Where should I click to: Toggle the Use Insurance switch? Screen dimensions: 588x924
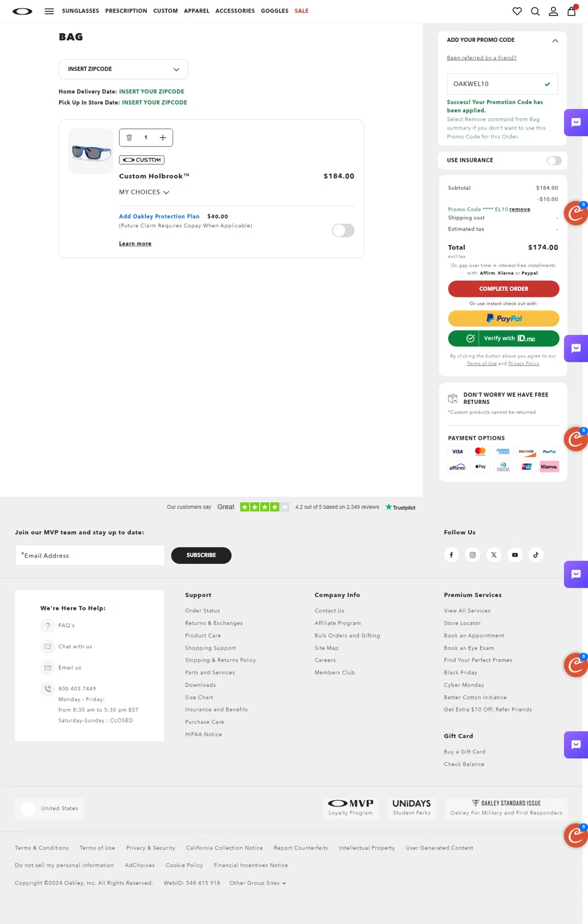point(554,160)
